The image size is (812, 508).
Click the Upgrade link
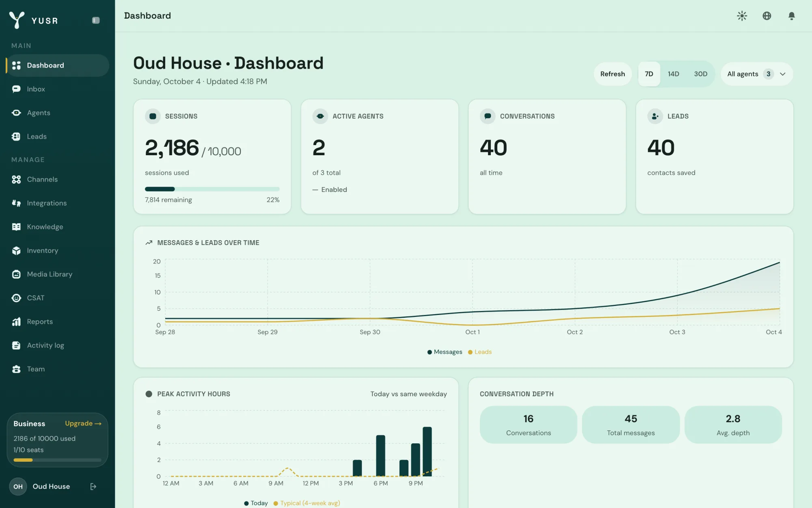[x=83, y=423]
